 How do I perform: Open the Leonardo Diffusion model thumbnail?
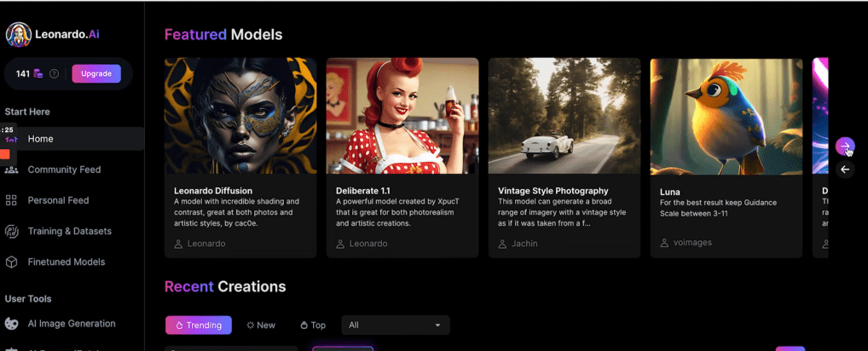coord(240,116)
